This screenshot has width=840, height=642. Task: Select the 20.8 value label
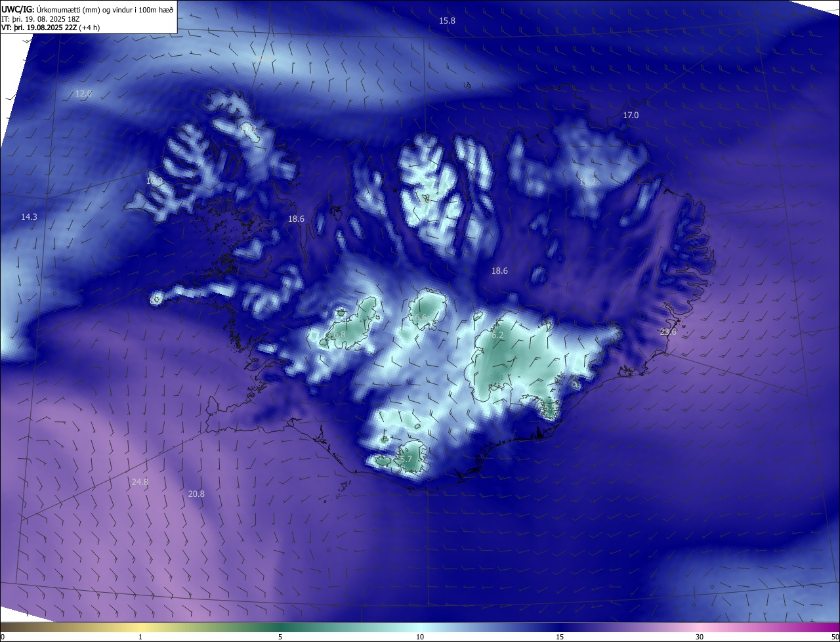pyautogui.click(x=196, y=494)
